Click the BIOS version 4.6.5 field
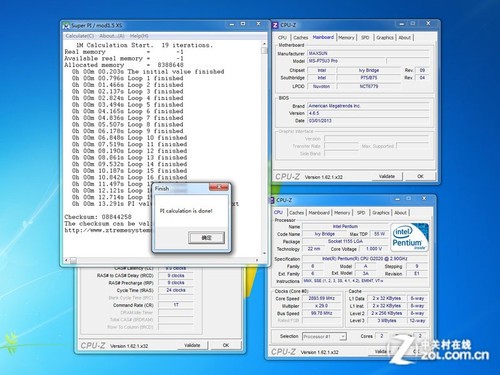The image size is (500, 375). tap(368, 113)
